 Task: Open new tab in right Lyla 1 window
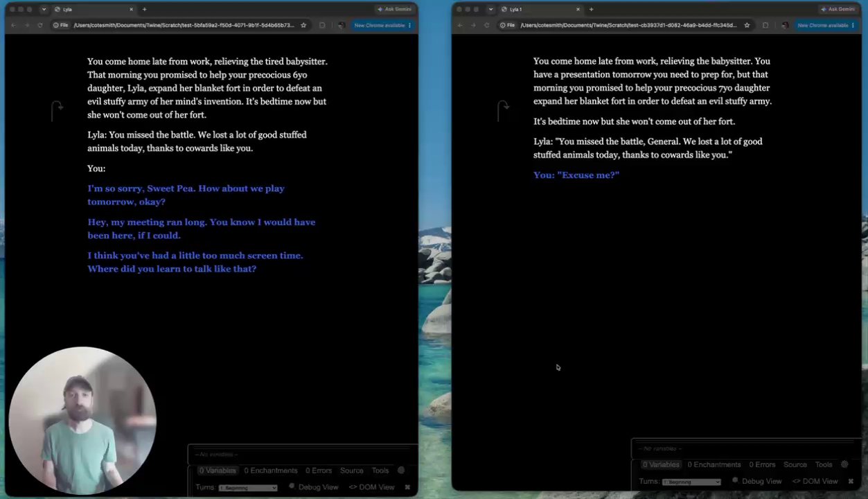click(x=591, y=9)
